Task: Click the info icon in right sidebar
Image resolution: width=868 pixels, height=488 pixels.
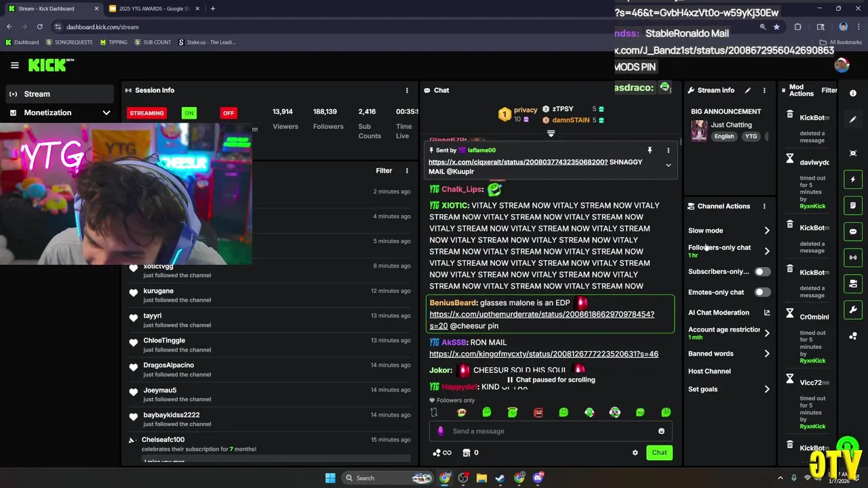Action: 853,93
